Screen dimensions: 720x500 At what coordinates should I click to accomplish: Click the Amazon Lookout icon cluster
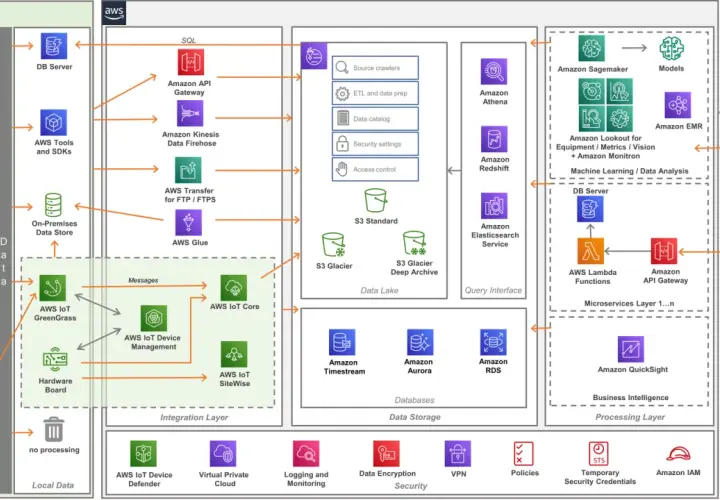pyautogui.click(x=605, y=105)
